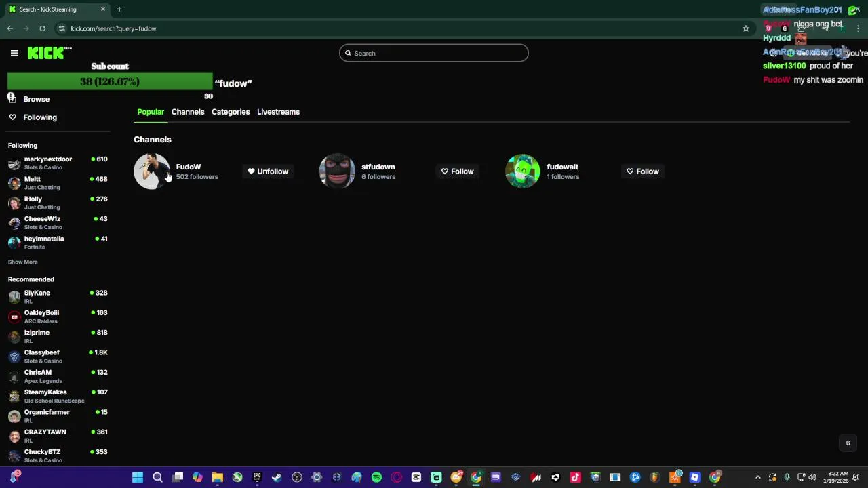Open markynextdoor channel in sidebar
868x488 pixels.
tap(58, 163)
